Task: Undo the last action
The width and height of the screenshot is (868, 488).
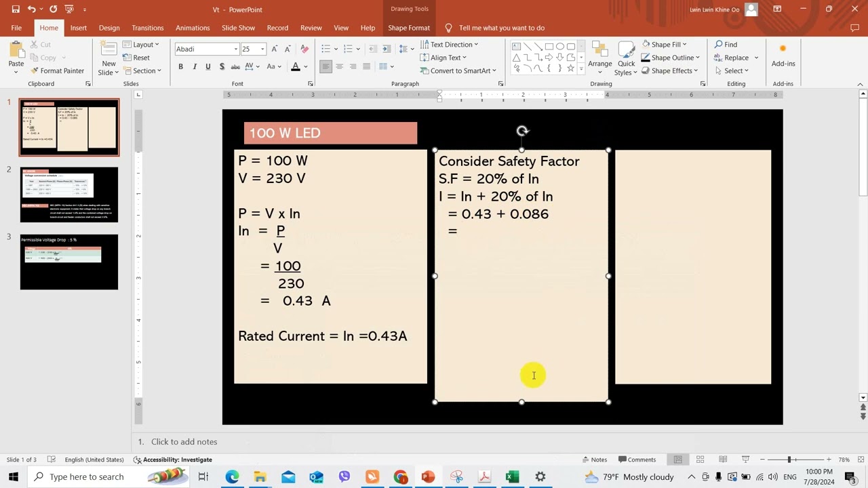Action: [32, 9]
